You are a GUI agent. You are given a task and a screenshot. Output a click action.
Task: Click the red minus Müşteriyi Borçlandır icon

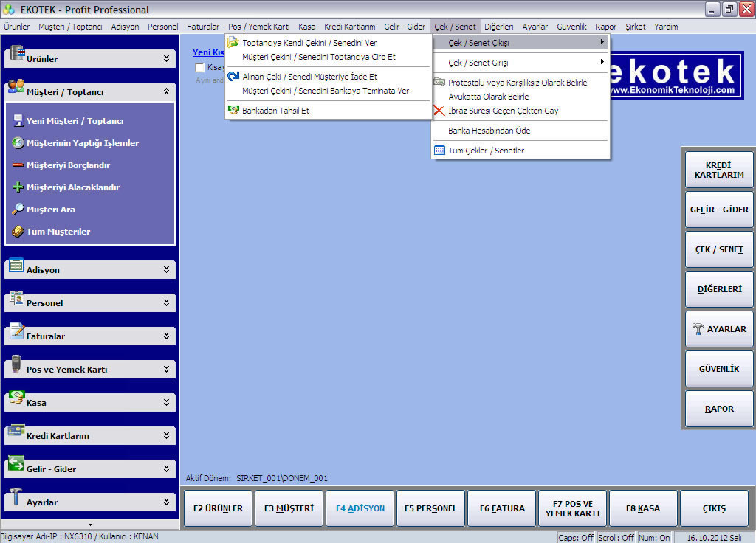(18, 165)
